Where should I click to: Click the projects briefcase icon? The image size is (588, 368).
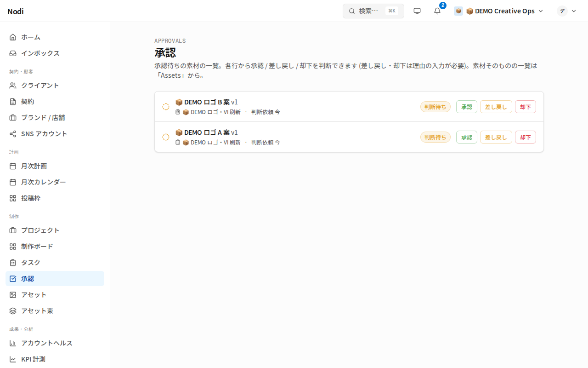pyautogui.click(x=13, y=230)
